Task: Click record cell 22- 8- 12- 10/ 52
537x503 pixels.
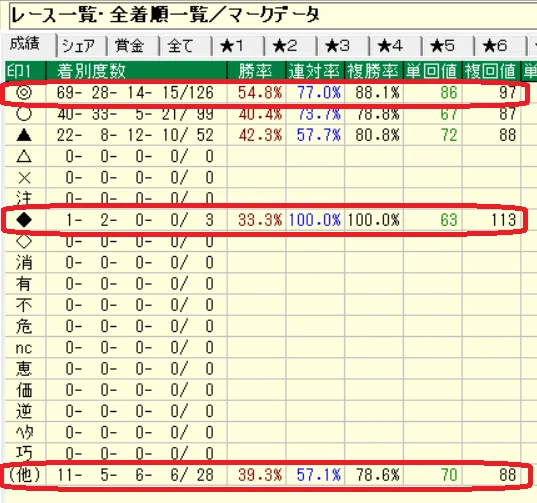Action: 135,135
